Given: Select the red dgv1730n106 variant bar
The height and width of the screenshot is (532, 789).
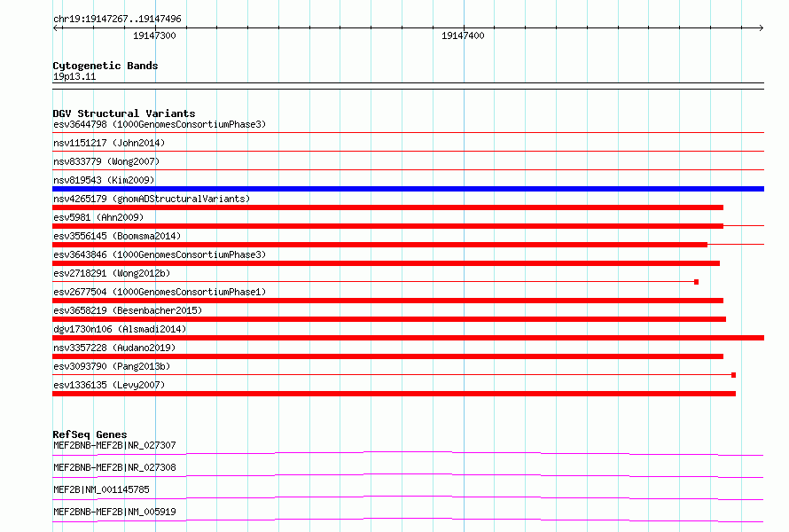Looking at the screenshot, I should [408, 338].
